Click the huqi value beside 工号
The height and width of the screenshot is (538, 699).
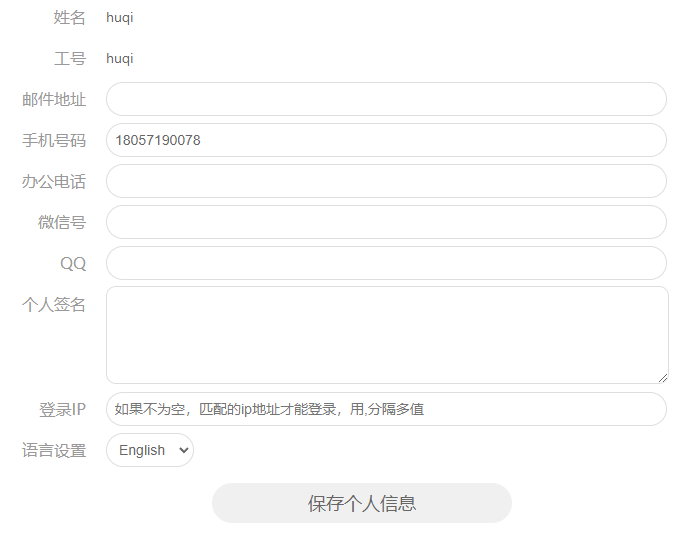point(119,59)
